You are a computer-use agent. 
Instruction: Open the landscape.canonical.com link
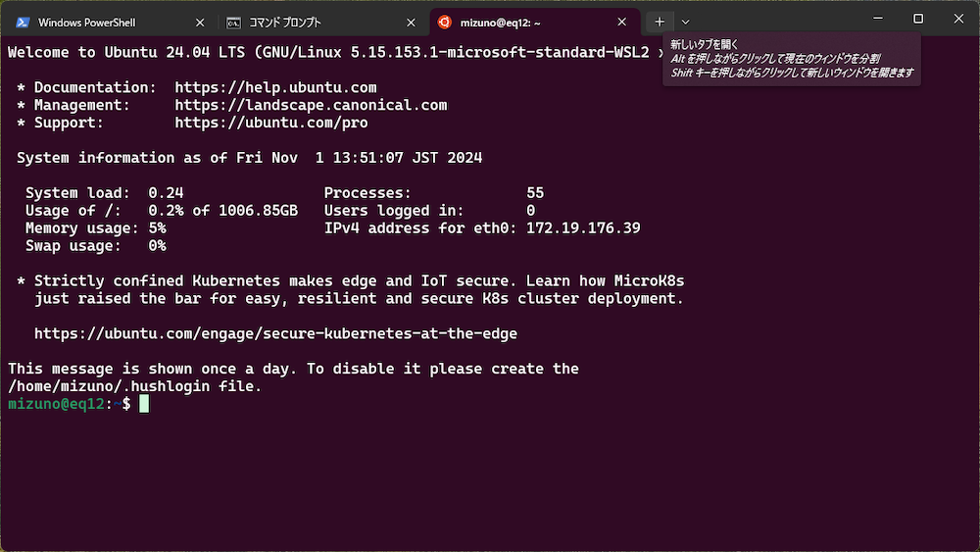(x=311, y=105)
